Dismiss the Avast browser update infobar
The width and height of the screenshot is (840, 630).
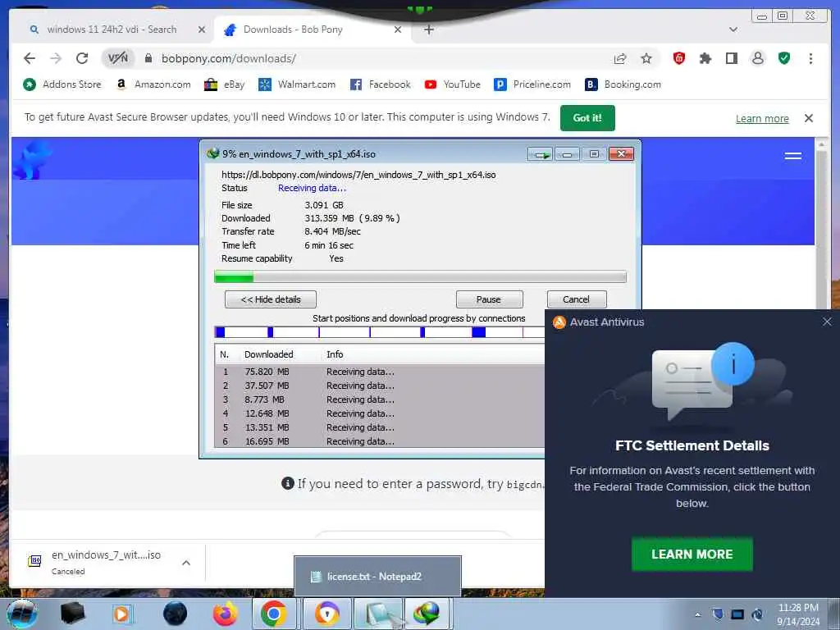(808, 118)
